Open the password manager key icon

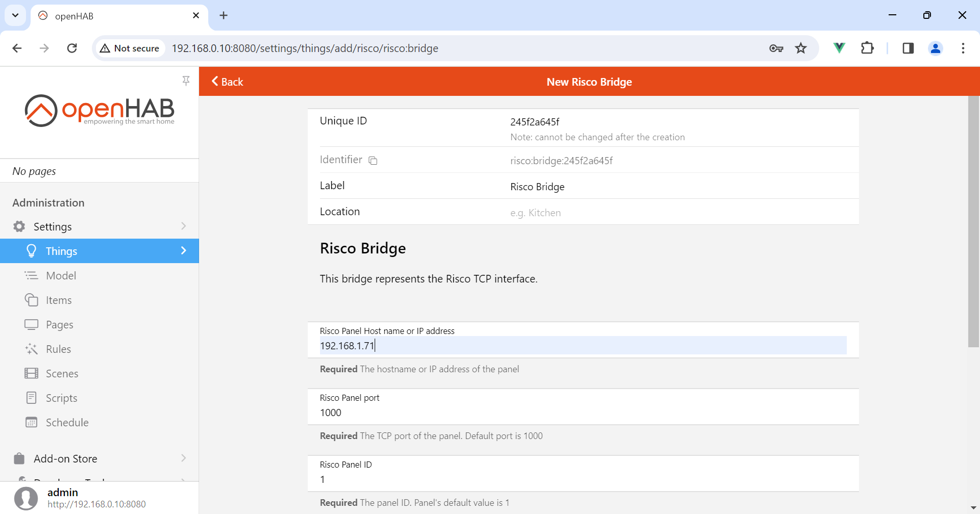click(x=776, y=48)
